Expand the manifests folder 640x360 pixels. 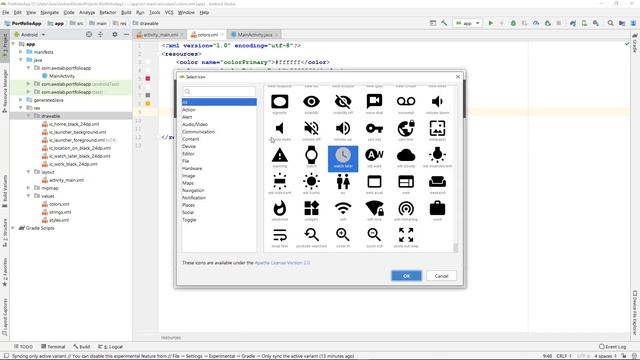click(x=20, y=52)
